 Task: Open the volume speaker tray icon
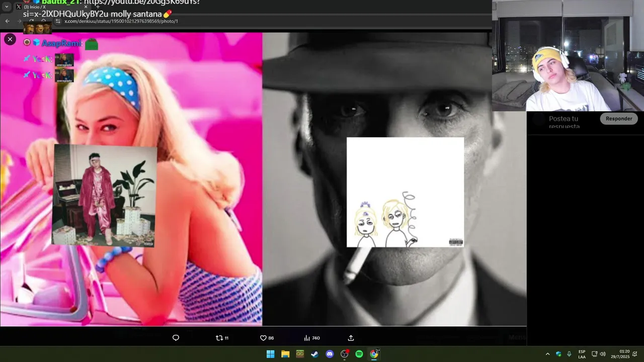point(603,354)
